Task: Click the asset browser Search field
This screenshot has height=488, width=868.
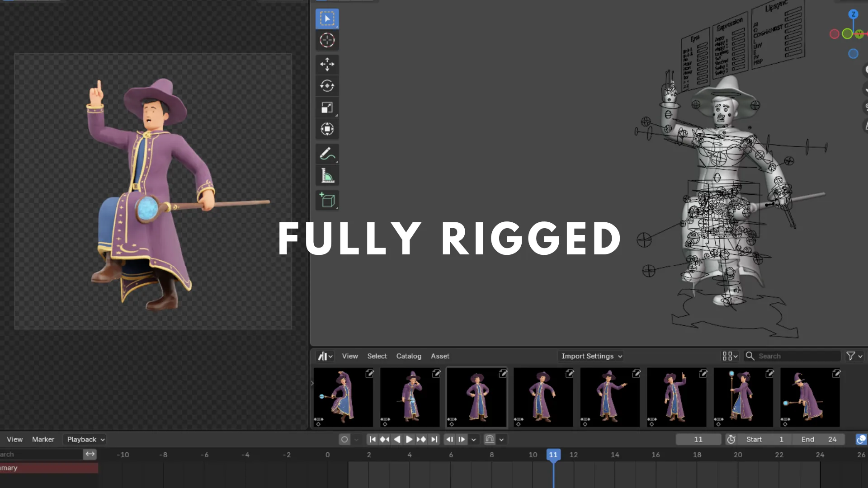Action: pos(792,356)
